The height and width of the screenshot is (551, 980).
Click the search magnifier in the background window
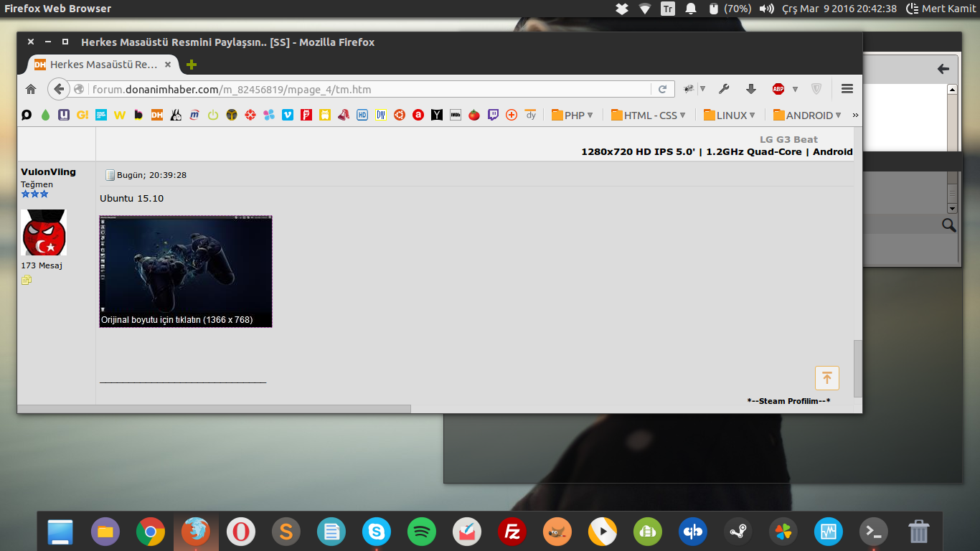tap(949, 225)
